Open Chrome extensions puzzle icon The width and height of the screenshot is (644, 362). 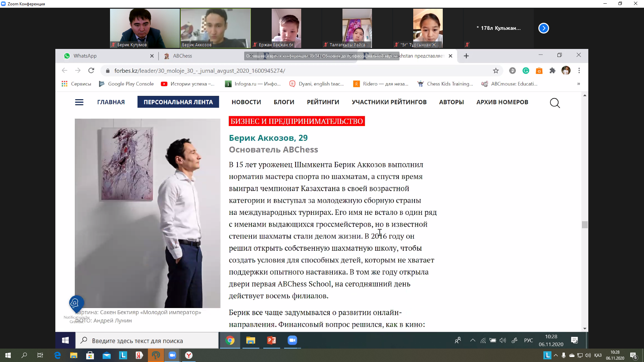552,71
